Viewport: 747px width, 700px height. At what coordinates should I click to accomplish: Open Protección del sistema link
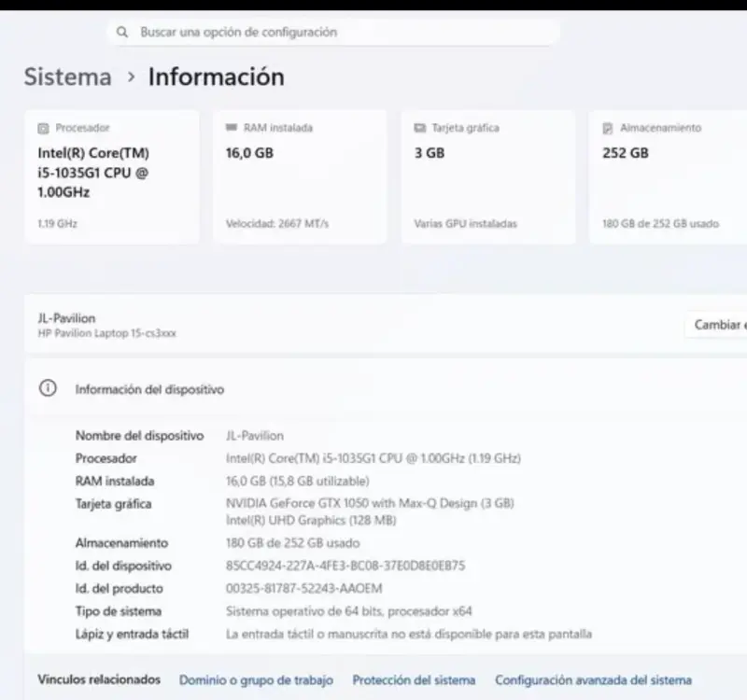414,680
